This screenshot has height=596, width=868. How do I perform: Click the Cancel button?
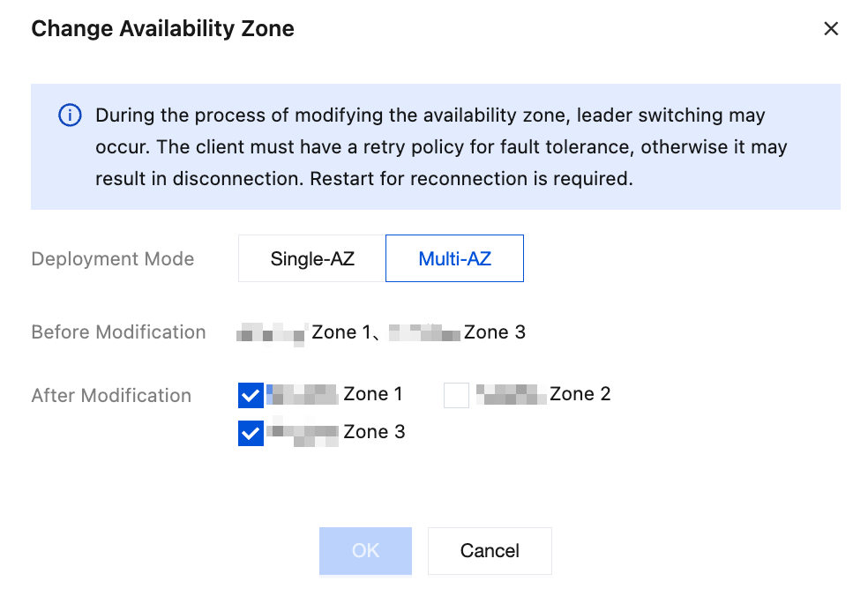[x=490, y=551]
